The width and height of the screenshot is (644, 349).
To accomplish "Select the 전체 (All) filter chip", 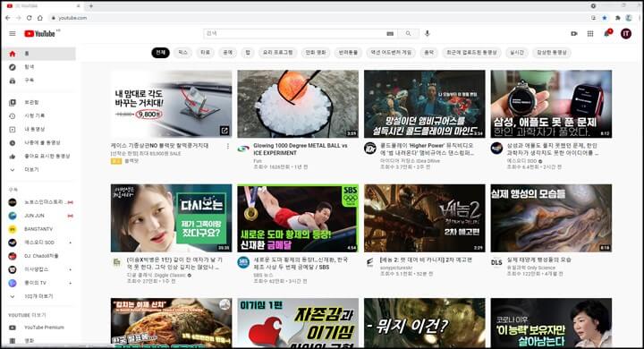I will (x=160, y=53).
